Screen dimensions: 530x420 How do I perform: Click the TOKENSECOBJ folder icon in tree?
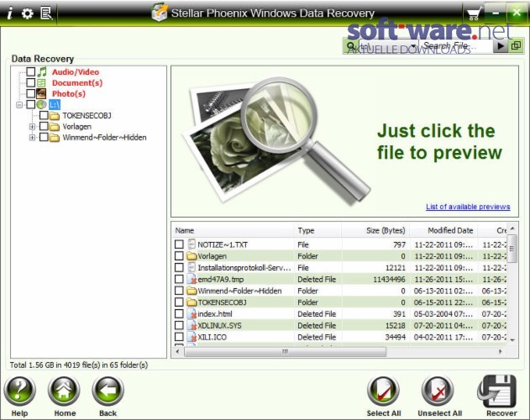coord(55,116)
